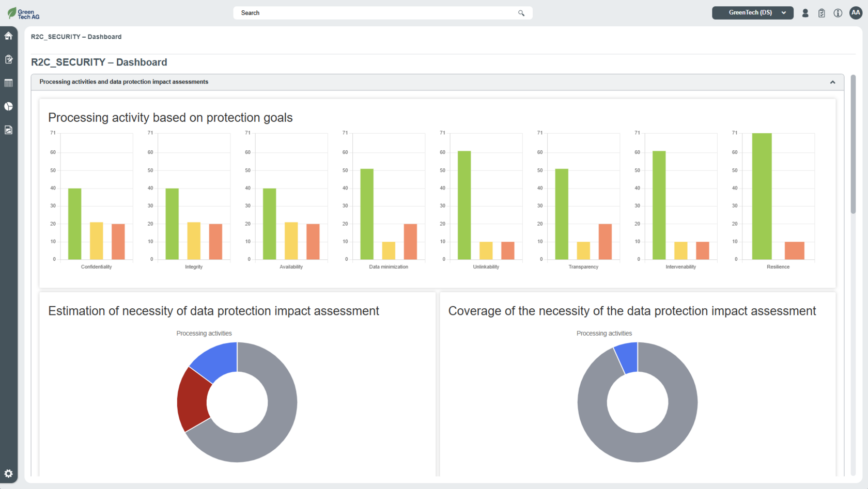Click the user profile icon
The width and height of the screenshot is (868, 489).
(805, 13)
